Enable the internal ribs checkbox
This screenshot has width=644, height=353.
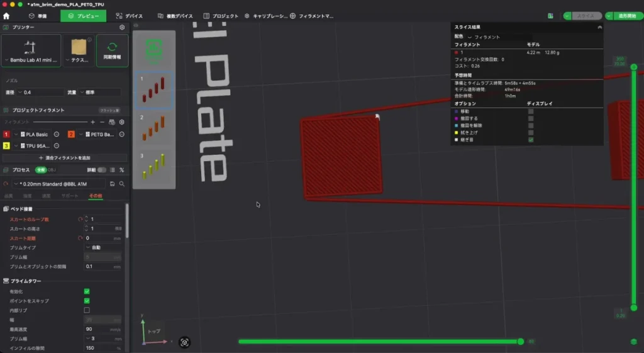pyautogui.click(x=87, y=310)
